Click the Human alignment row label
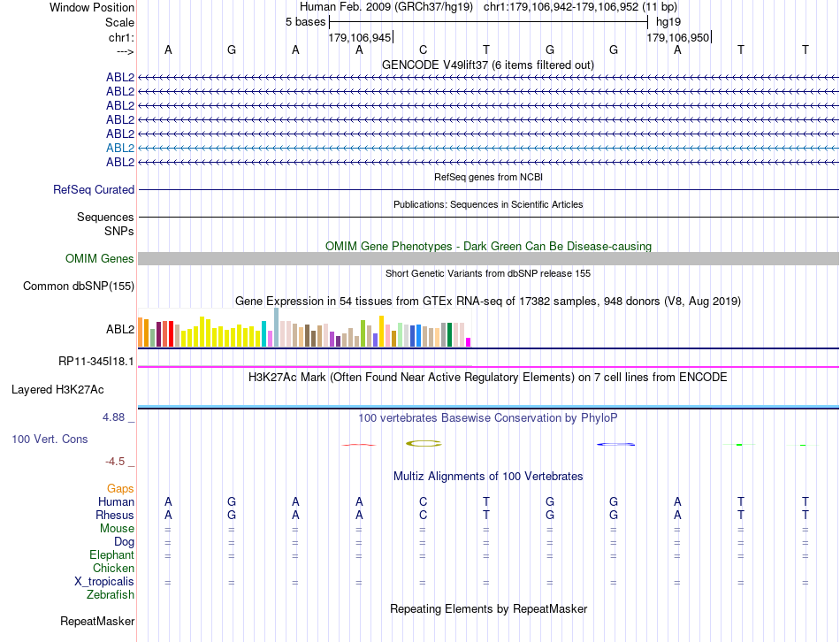Screen dimensions: 840x642 tap(116, 502)
